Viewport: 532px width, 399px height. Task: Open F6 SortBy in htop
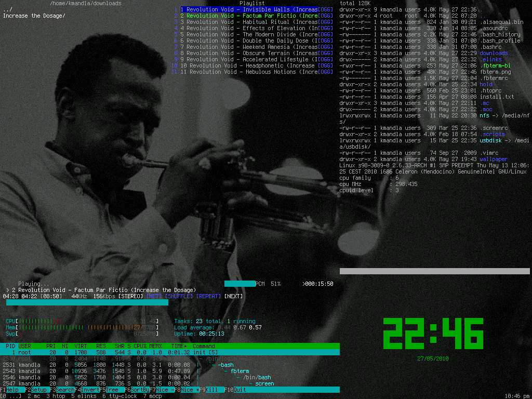point(137,390)
